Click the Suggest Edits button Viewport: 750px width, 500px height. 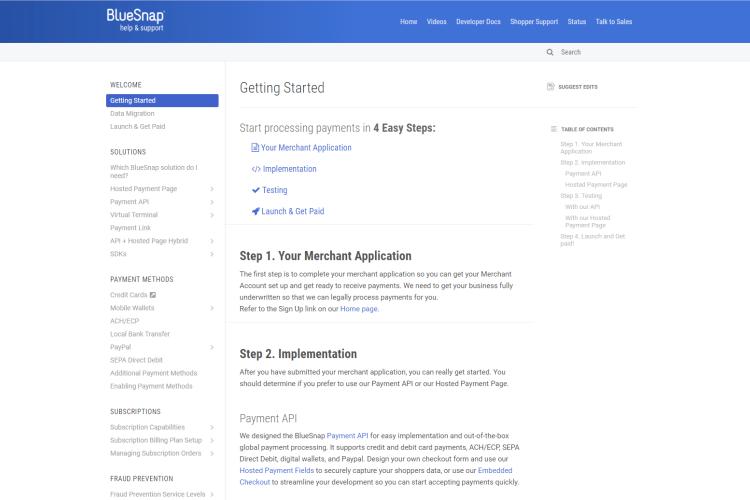tap(572, 87)
